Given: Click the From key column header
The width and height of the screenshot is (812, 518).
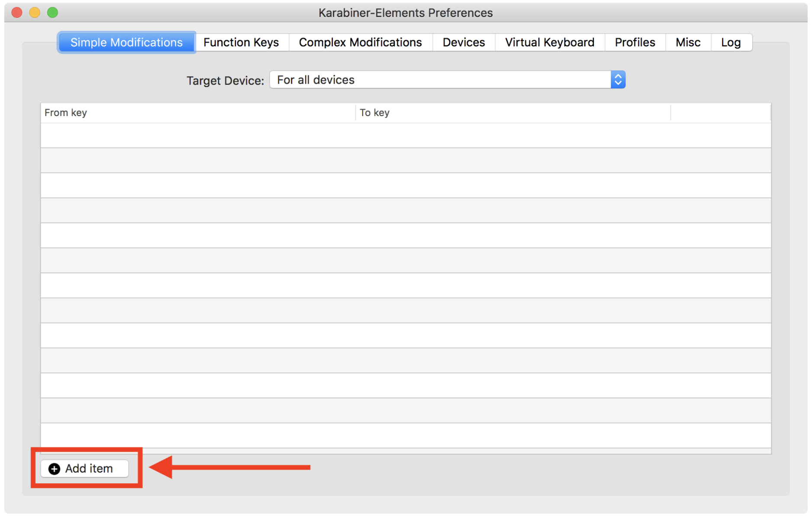Looking at the screenshot, I should (198, 113).
